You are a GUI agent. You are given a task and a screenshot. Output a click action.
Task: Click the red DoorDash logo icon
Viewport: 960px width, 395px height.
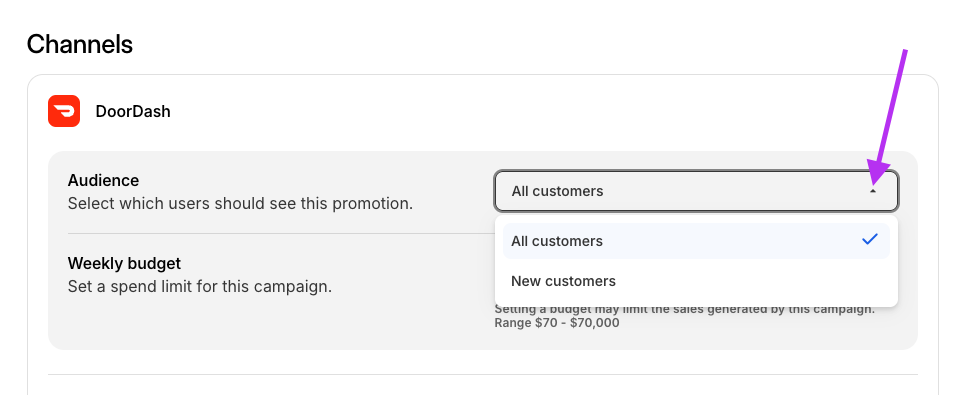tap(64, 111)
